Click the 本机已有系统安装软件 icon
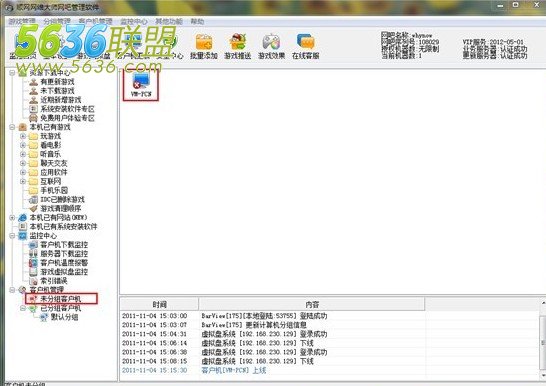Viewport: 546px width, 386px height. [x=23, y=227]
